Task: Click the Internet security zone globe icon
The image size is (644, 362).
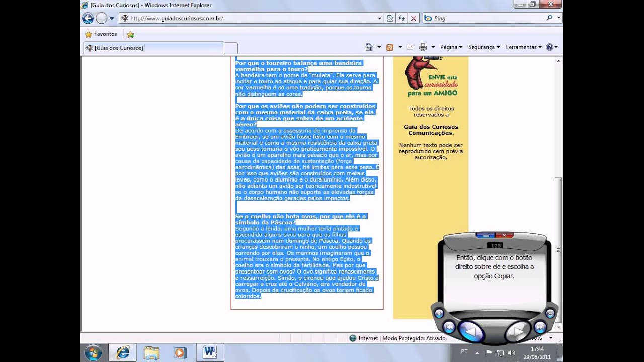Action: point(353,338)
